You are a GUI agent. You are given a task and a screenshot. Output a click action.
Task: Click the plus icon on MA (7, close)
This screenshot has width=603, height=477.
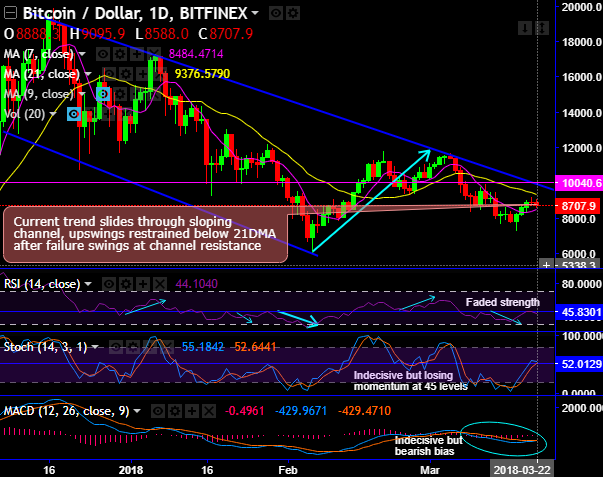[x=137, y=54]
